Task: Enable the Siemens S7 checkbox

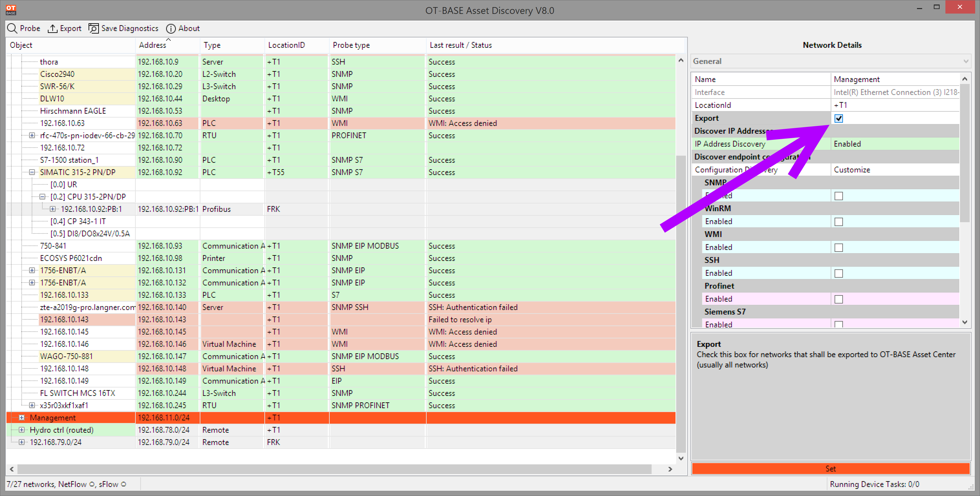Action: pos(838,324)
